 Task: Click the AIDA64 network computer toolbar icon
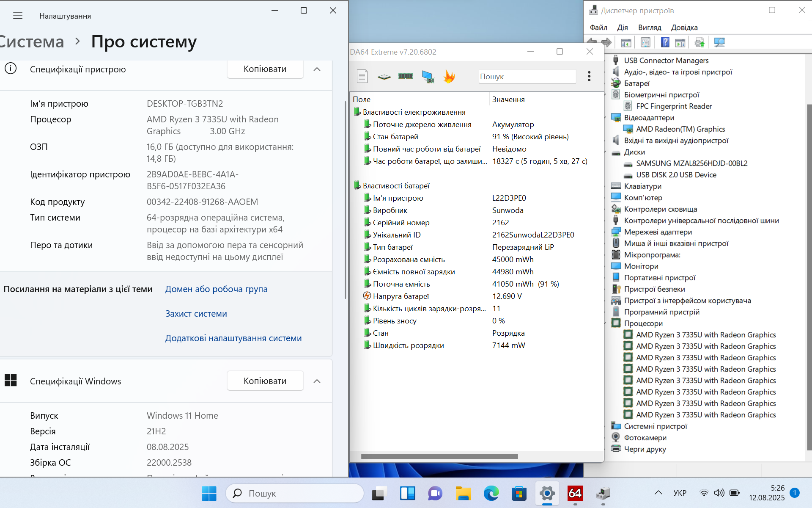pyautogui.click(x=428, y=76)
